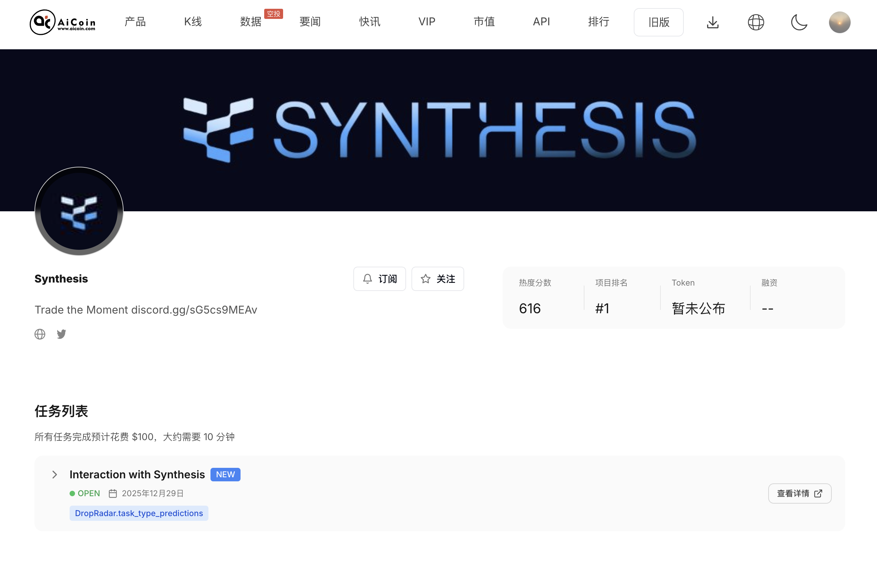The image size is (877, 588).
Task: Open the 数据 menu
Action: click(x=251, y=22)
